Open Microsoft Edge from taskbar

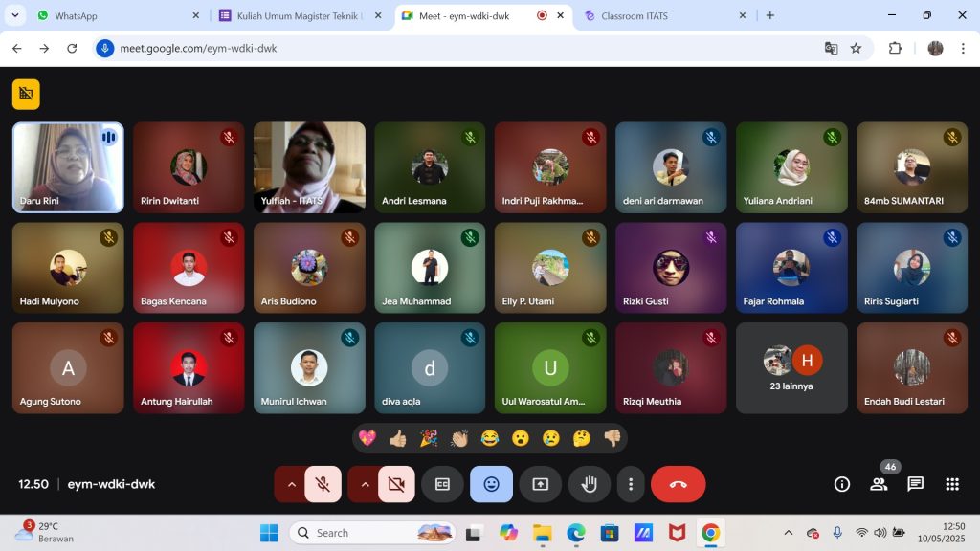575,533
